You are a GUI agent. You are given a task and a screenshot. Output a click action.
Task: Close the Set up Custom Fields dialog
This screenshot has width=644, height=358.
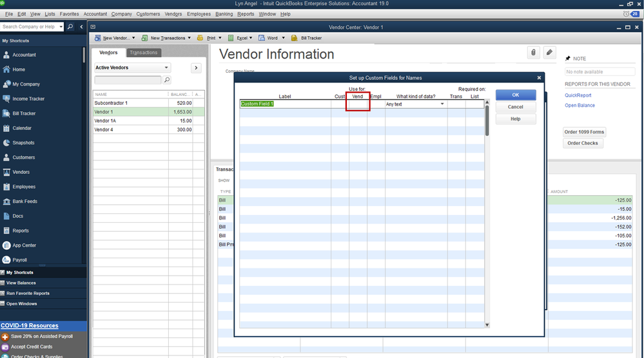(x=539, y=78)
